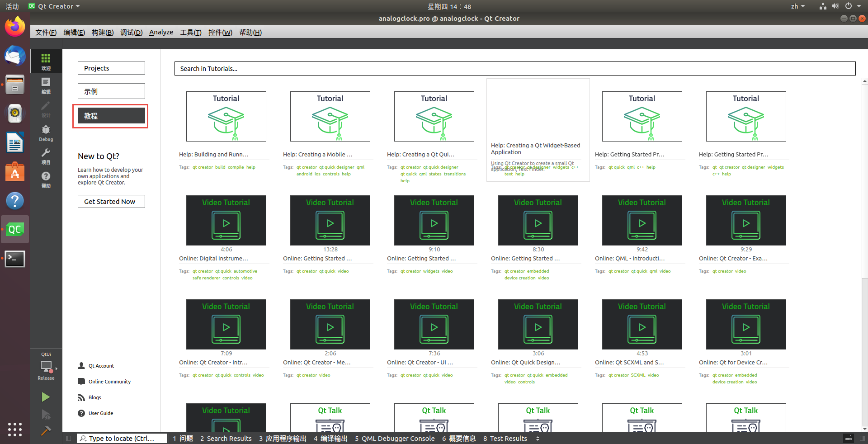
Task: Switch to Debug mode bug icon
Action: tap(46, 132)
